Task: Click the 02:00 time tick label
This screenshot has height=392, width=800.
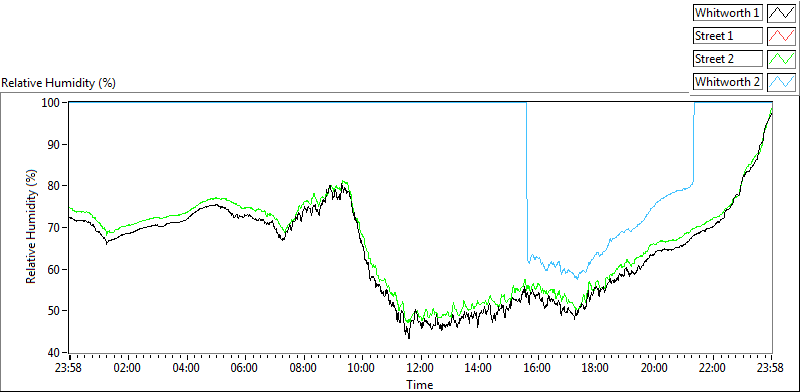Action: [128, 368]
